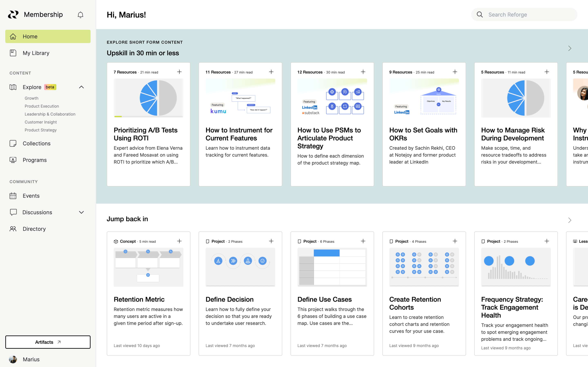Open the notifications bell
Screen dimensions: 588x367
point(80,15)
